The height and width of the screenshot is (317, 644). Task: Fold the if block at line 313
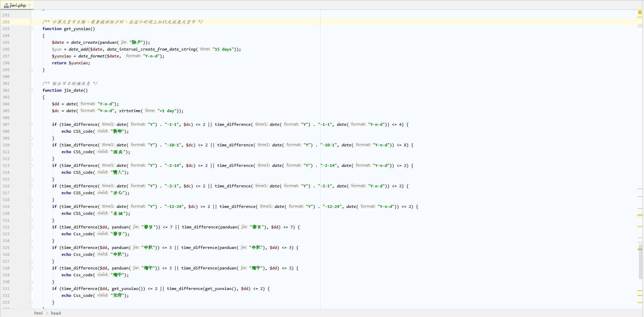coord(31,166)
